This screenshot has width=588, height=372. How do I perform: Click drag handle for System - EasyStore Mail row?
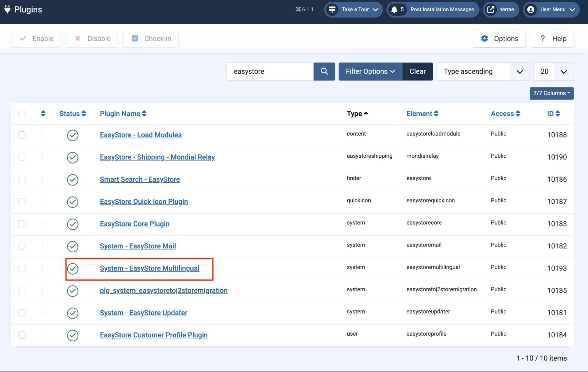click(x=42, y=246)
